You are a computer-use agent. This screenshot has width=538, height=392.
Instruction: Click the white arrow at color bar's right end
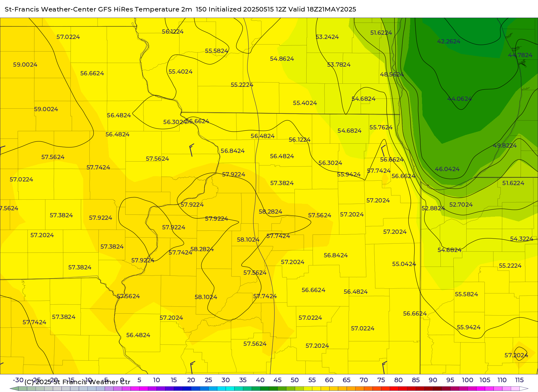tap(524, 389)
